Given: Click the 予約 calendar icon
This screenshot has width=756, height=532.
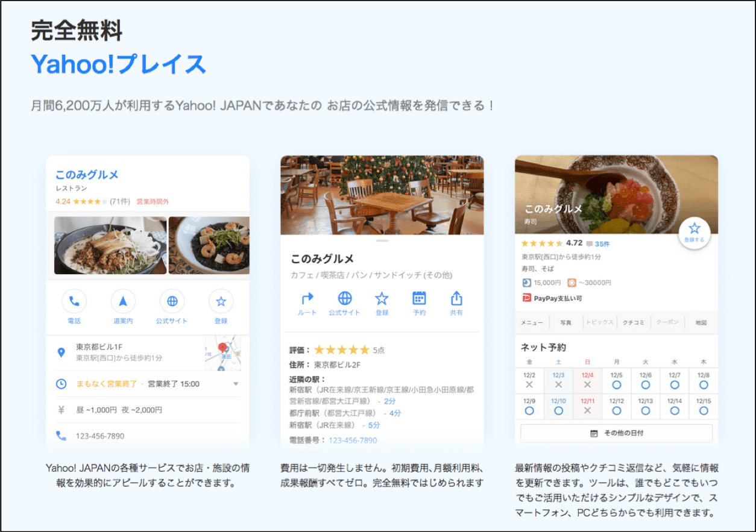Looking at the screenshot, I should point(419,298).
